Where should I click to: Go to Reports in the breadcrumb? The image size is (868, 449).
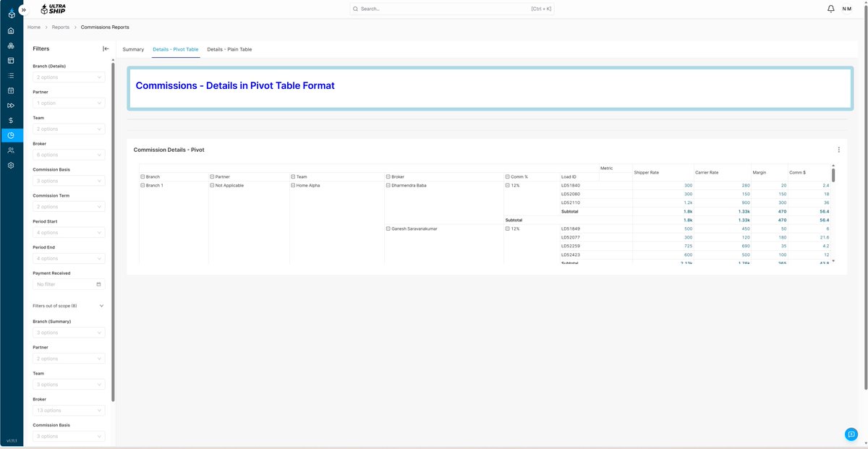(x=61, y=27)
